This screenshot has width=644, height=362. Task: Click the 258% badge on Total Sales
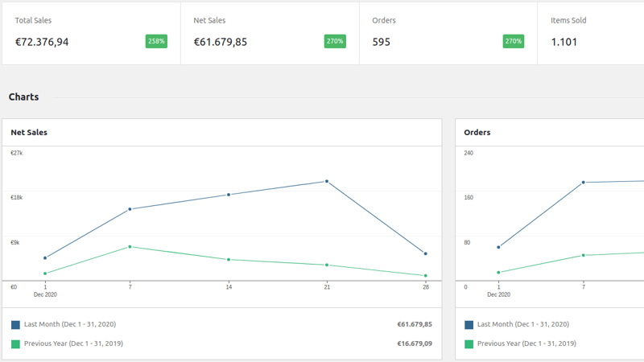point(156,42)
